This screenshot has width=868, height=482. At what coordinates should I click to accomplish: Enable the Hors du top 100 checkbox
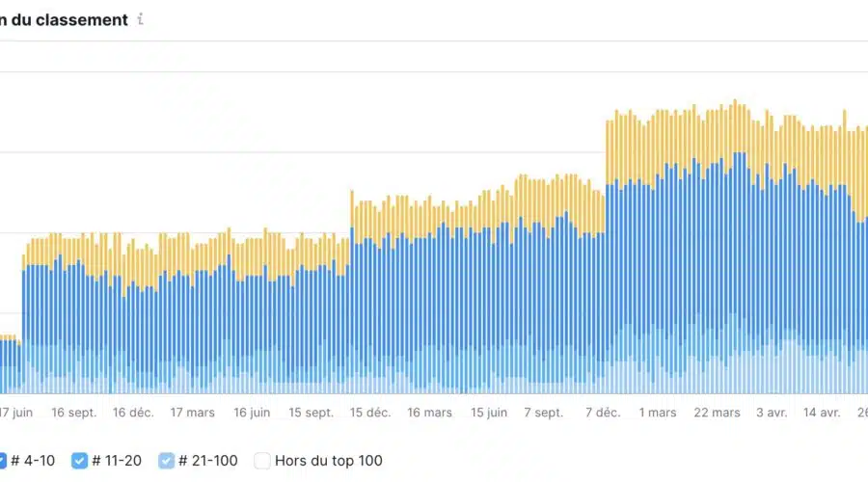coord(262,461)
